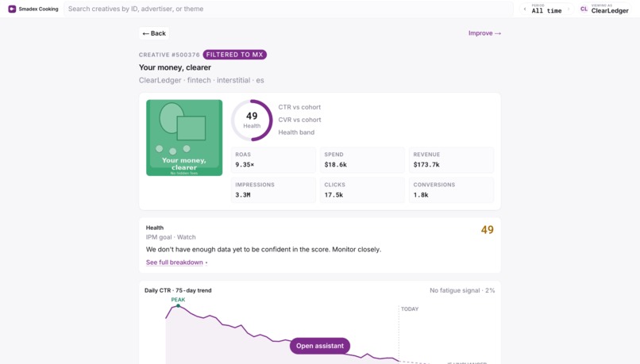640x364 pixels.
Task: Open the Viewing as ClearLedger account switcher
Action: point(605,9)
